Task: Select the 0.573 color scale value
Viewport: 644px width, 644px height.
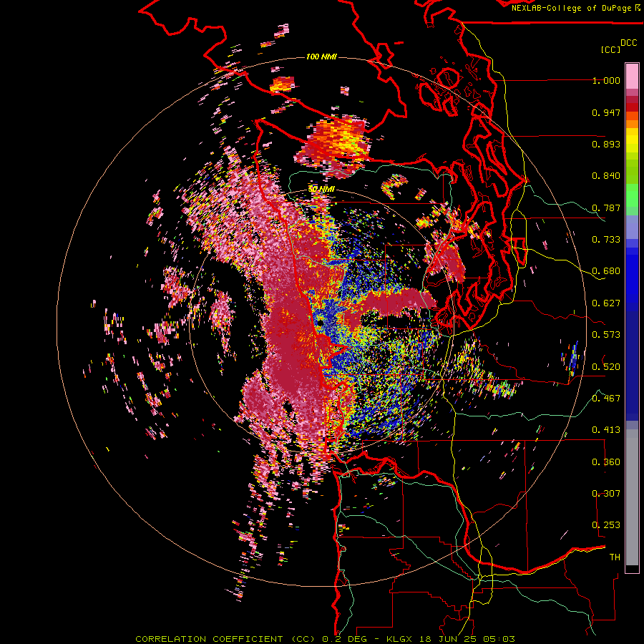Action: click(606, 335)
